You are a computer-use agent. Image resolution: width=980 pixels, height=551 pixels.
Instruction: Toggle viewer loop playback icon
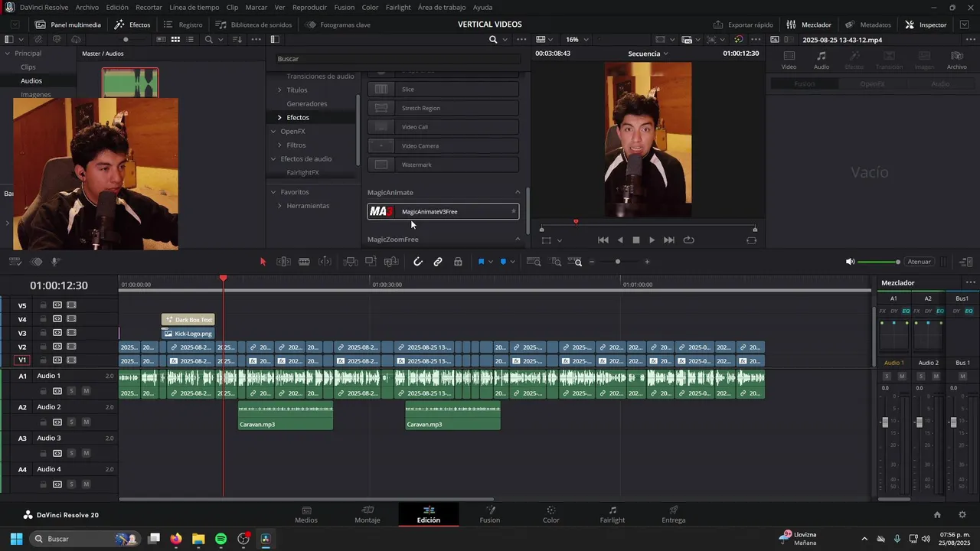688,240
